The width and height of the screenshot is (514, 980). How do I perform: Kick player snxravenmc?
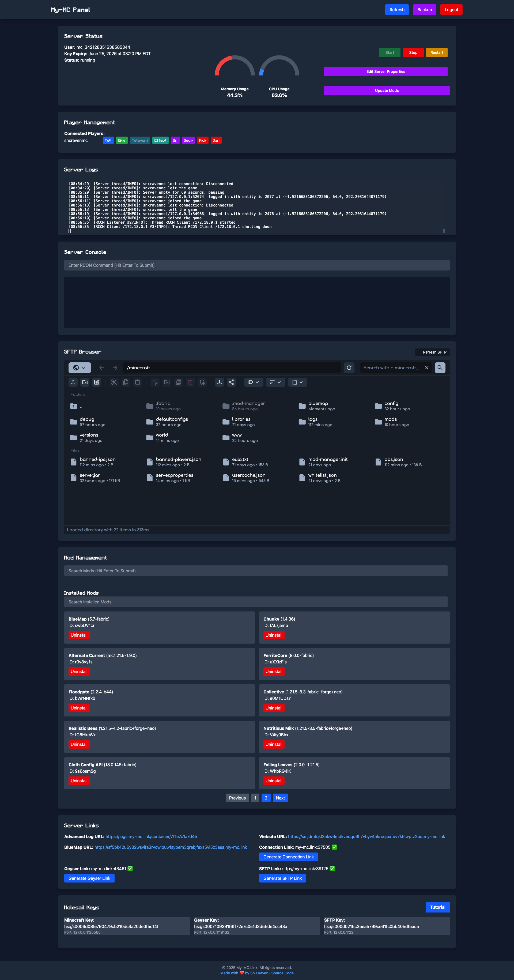203,140
